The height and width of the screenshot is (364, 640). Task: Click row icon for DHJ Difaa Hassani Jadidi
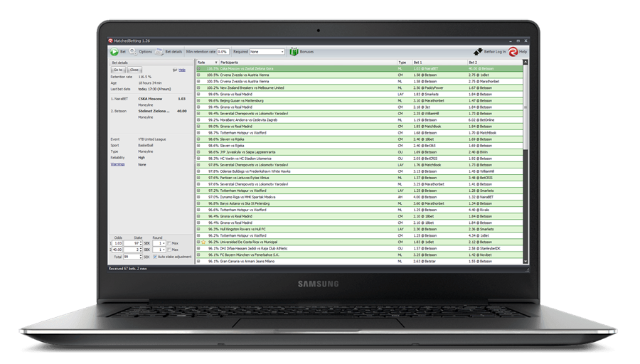point(199,249)
